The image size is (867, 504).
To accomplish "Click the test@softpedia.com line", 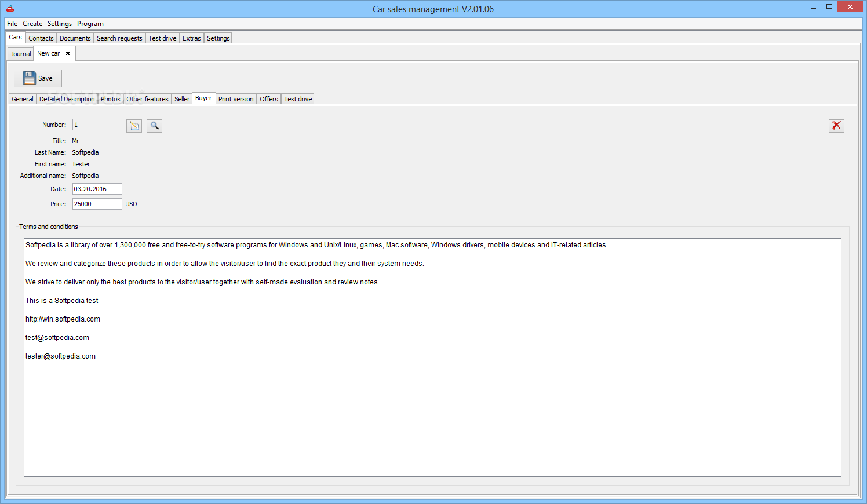I will click(x=57, y=338).
